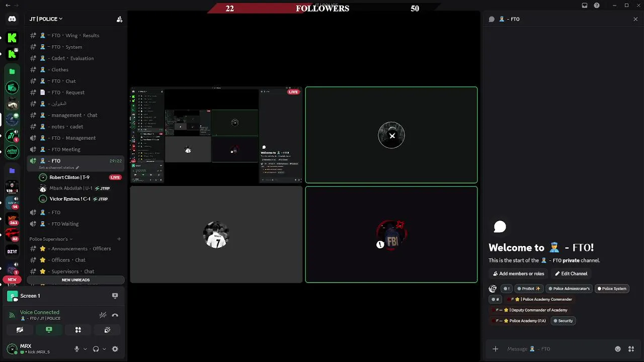Collapse the Police Supervisor's category
The height and width of the screenshot is (362, 644).
click(51, 239)
